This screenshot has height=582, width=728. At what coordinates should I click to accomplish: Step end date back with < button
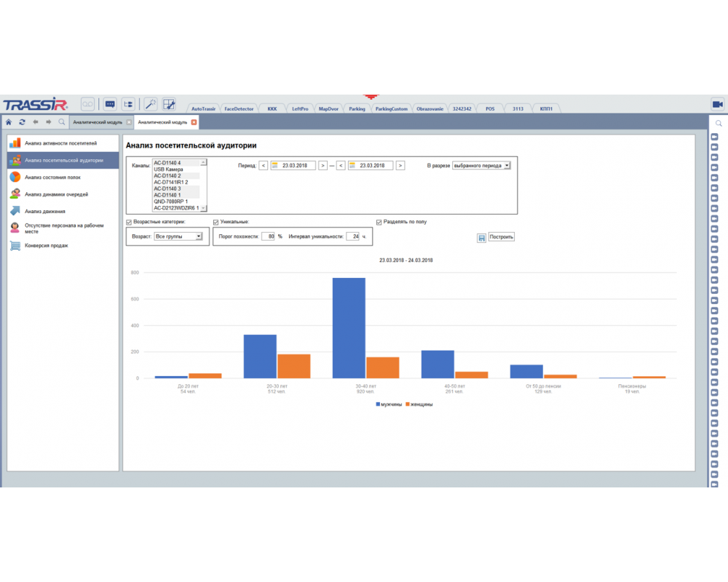[341, 166]
